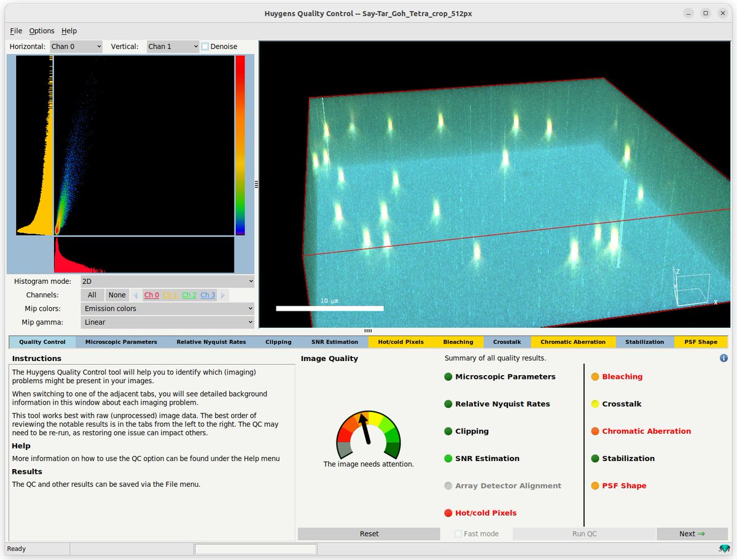Switch to the Bleaching tab
This screenshot has height=560, width=737.
(458, 342)
